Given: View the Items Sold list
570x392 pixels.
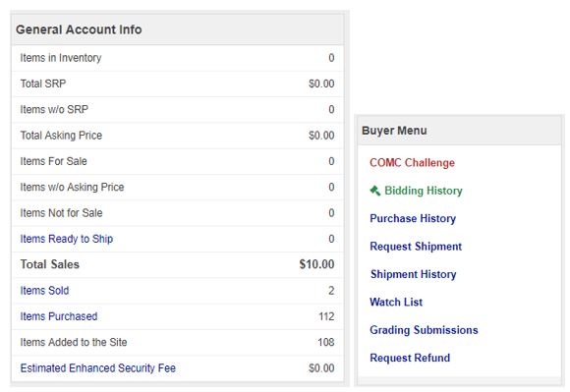Looking at the screenshot, I should (44, 291).
